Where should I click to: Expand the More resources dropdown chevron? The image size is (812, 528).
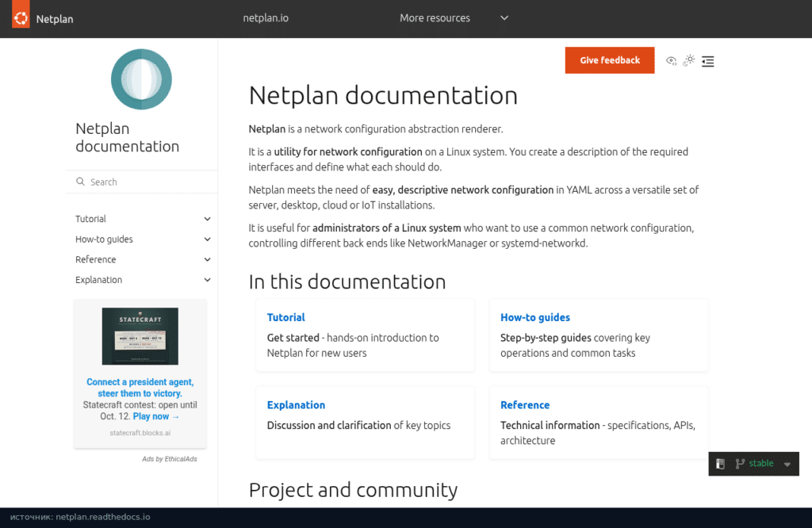tap(504, 18)
